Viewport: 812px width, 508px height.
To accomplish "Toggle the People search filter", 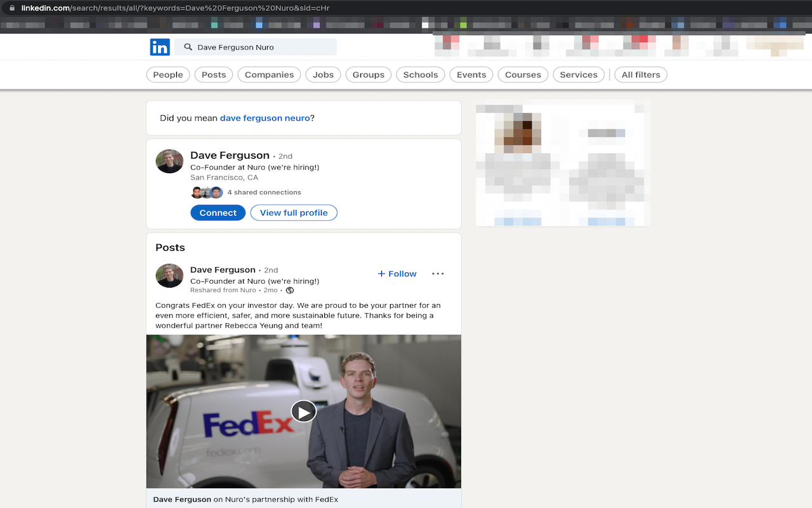I will click(x=167, y=74).
